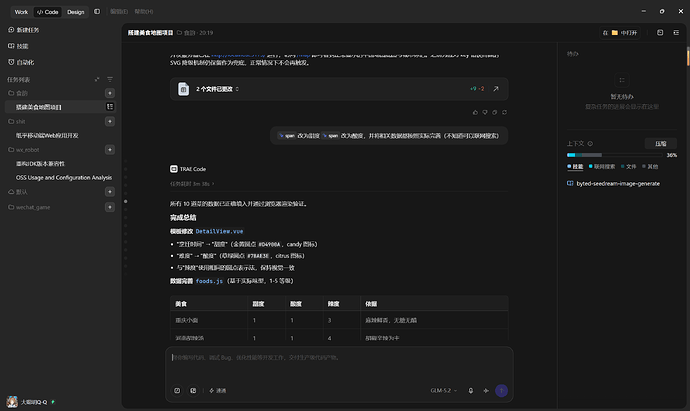Click the context usage progress bar at 36%
The image size is (690, 411).
615,155
